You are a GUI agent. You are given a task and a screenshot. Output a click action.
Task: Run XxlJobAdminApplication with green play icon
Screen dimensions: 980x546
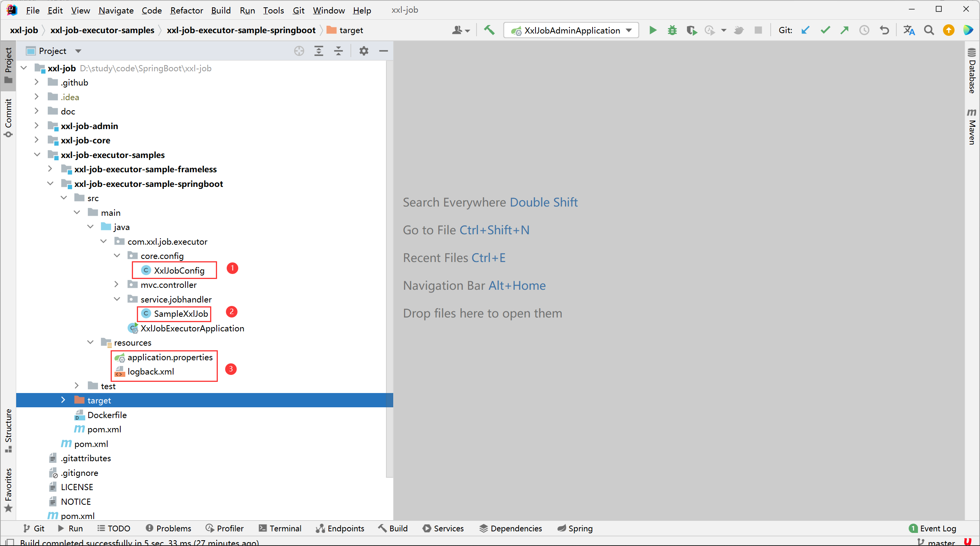pyautogui.click(x=653, y=30)
